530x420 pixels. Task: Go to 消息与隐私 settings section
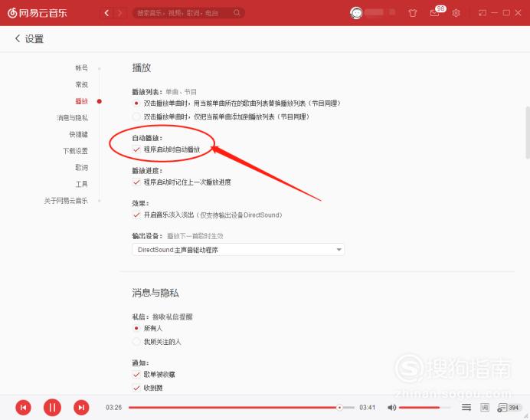coord(72,118)
